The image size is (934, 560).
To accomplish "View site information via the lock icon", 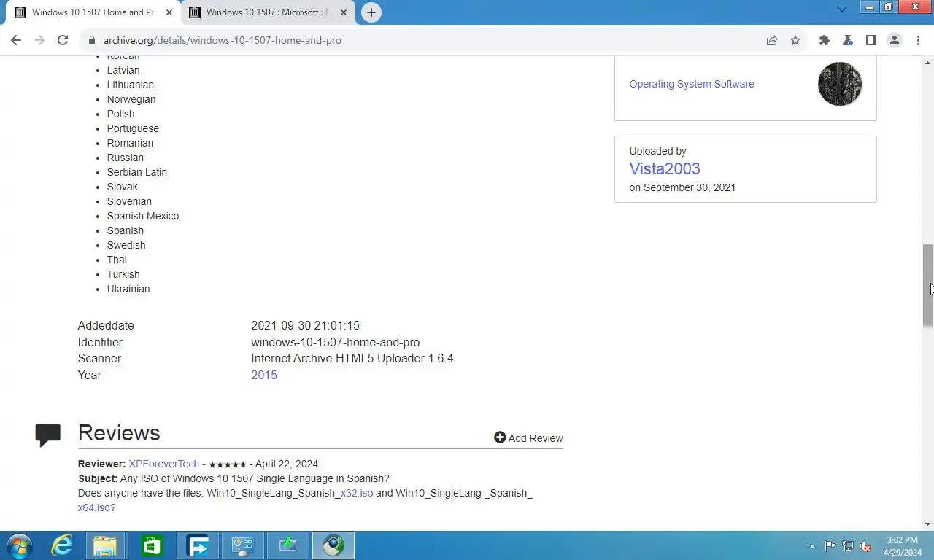I will (x=91, y=40).
